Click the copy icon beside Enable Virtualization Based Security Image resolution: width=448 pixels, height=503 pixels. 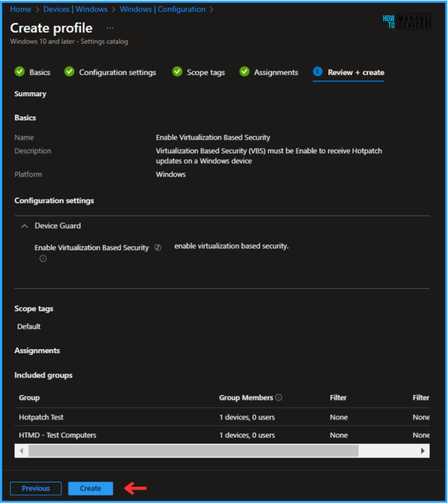(x=158, y=248)
